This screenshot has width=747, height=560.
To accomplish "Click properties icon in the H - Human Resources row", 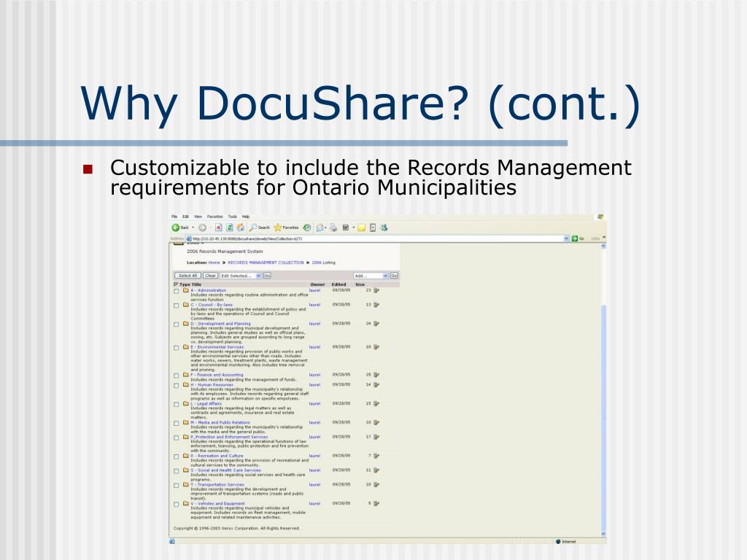I will coord(376,384).
